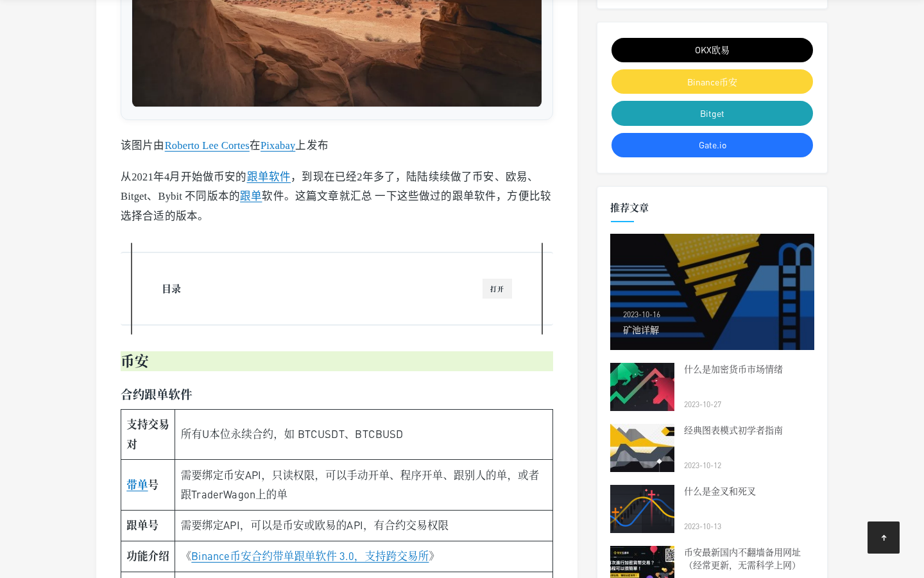Click the 2023-10-12 article date
This screenshot has height=578, width=924.
pyautogui.click(x=703, y=466)
